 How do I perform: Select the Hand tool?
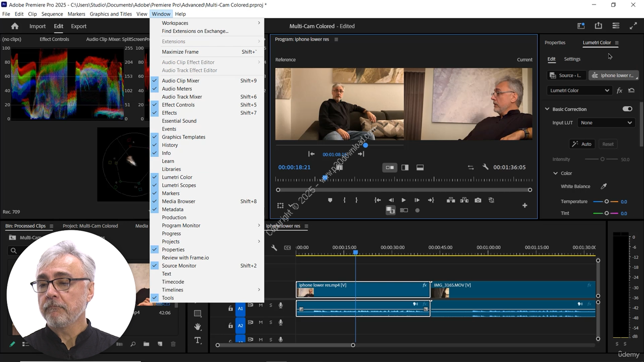(x=198, y=327)
